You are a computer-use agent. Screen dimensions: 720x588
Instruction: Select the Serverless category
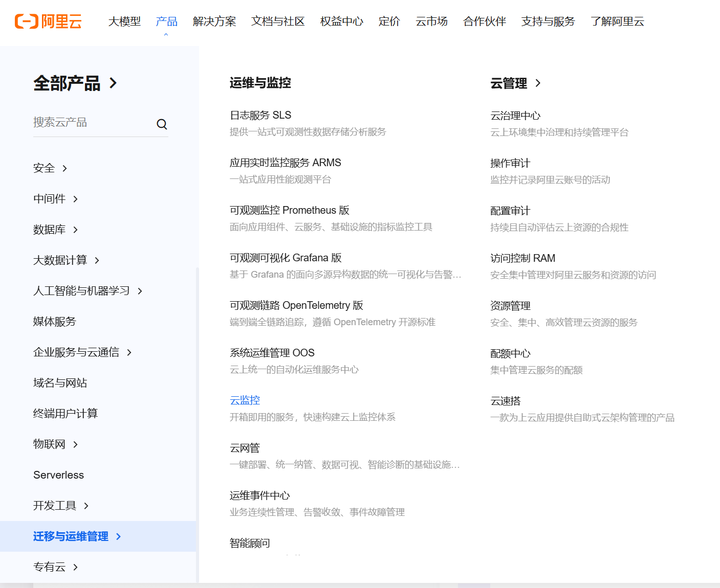[58, 475]
